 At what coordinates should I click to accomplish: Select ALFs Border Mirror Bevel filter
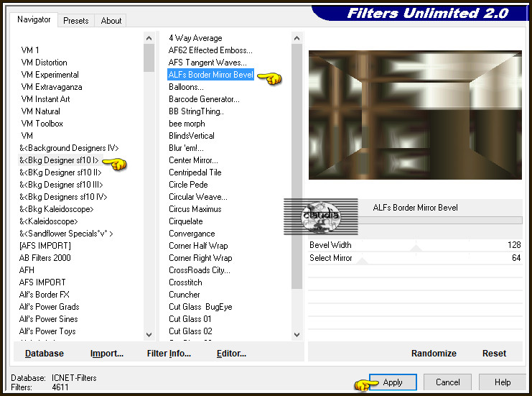coord(210,75)
